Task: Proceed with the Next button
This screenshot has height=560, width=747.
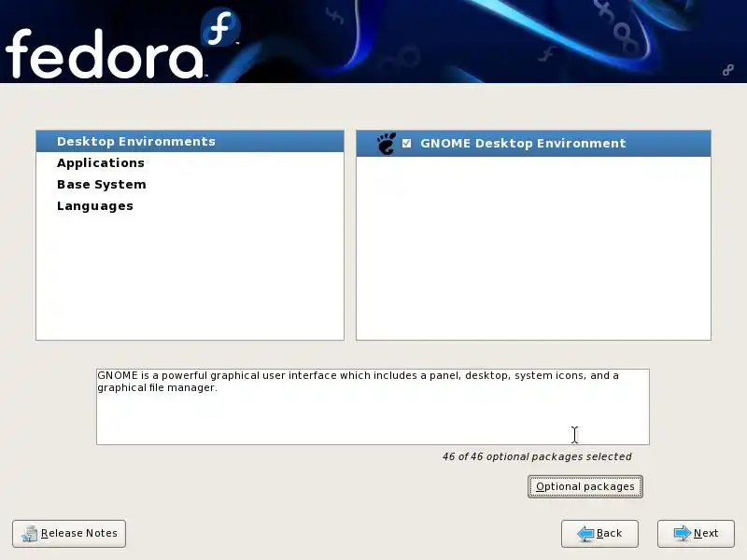Action: [x=696, y=533]
